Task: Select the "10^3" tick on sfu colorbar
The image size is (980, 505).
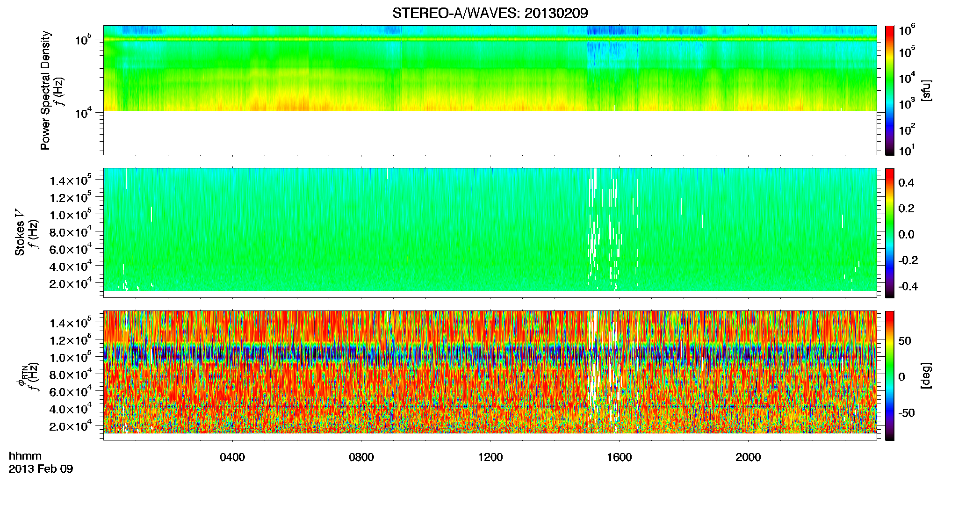Action: coord(907,104)
